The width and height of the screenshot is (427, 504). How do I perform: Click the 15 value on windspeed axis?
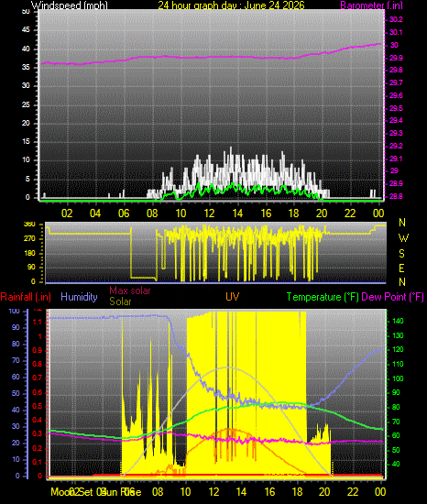[x=26, y=141]
